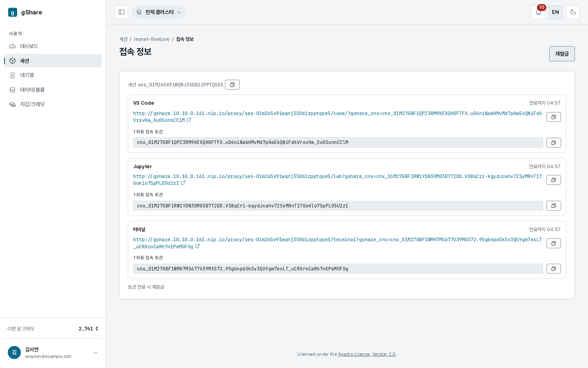Click the 김 user avatar

[x=14, y=352]
